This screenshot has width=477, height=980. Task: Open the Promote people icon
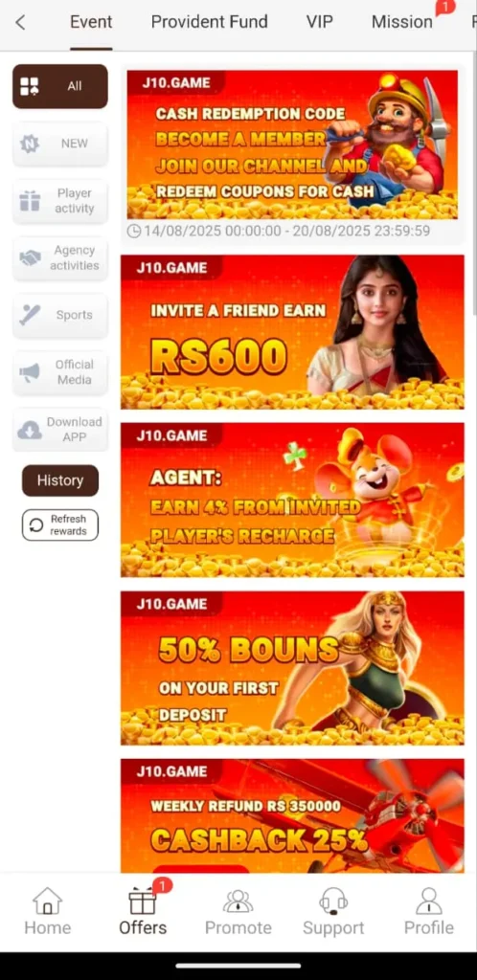(x=238, y=902)
